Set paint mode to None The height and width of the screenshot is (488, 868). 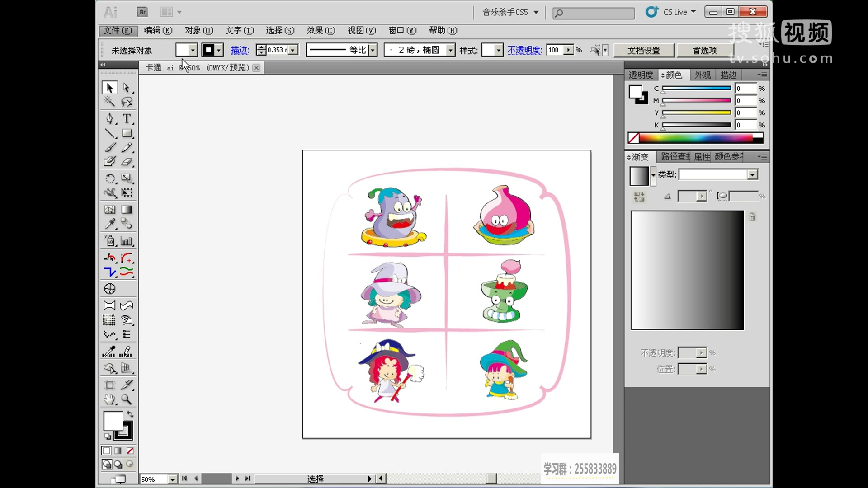(x=130, y=451)
